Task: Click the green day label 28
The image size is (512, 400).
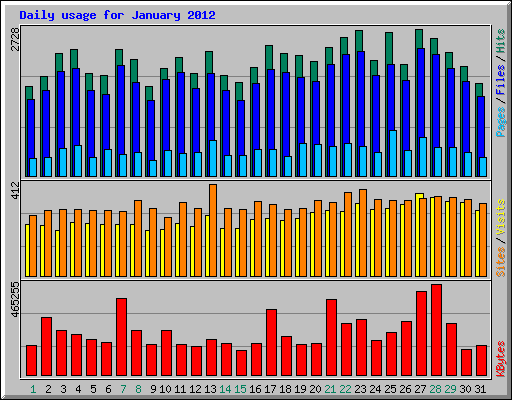Action: (435, 389)
